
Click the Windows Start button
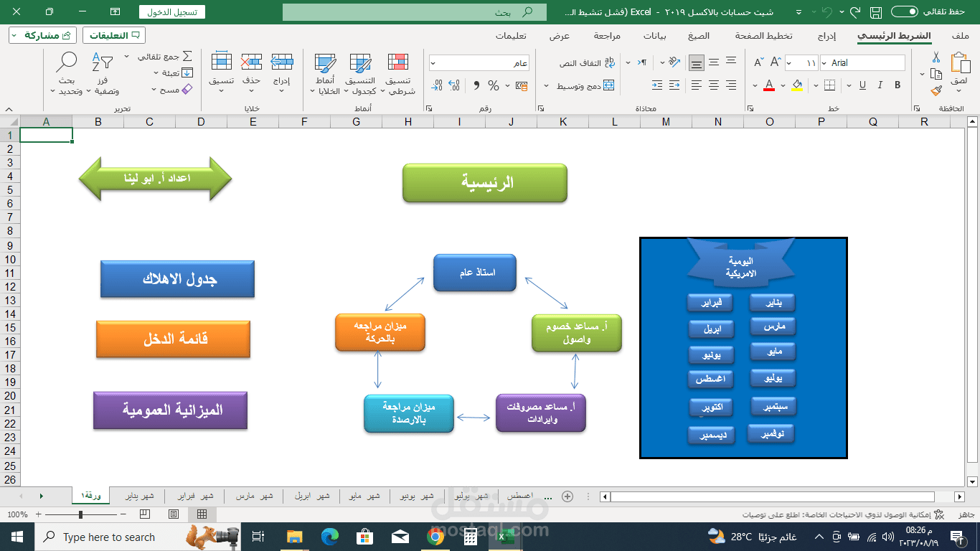click(17, 537)
